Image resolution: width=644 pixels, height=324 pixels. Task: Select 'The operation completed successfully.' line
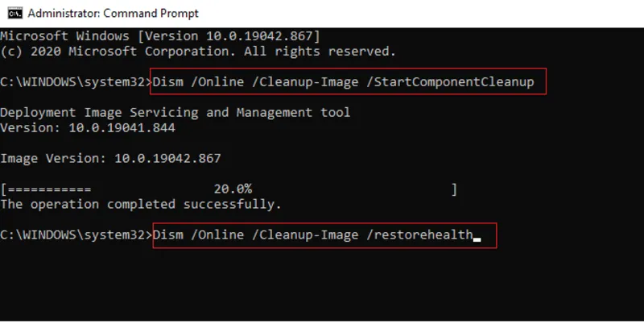pos(141,205)
